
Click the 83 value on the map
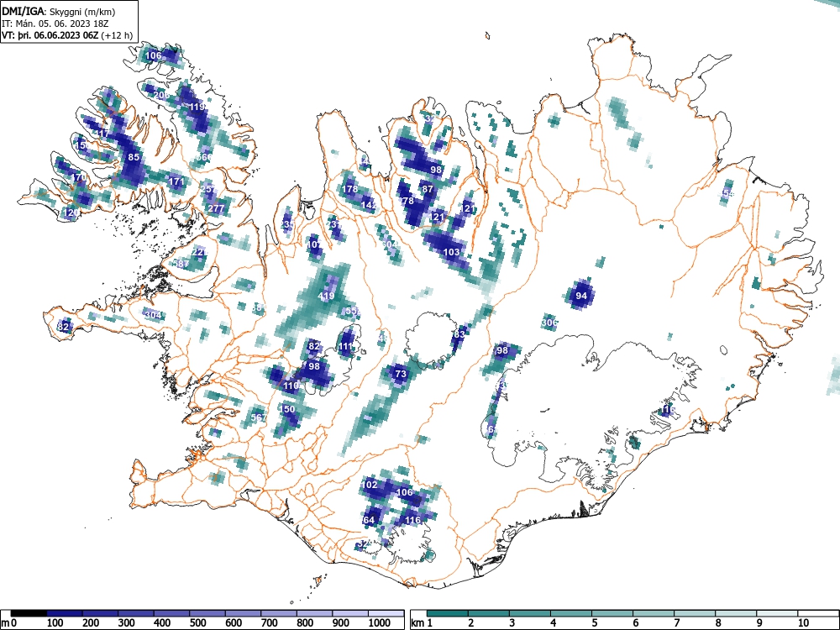point(459,334)
